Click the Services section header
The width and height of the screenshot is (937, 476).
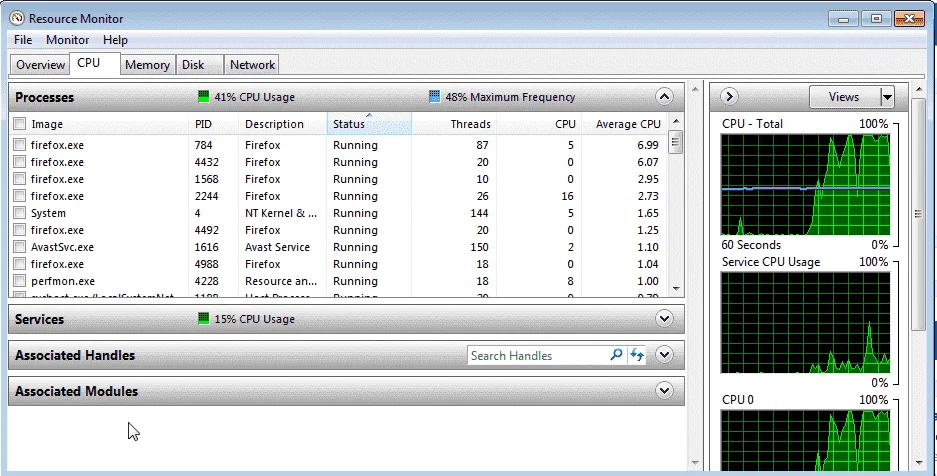pos(346,319)
